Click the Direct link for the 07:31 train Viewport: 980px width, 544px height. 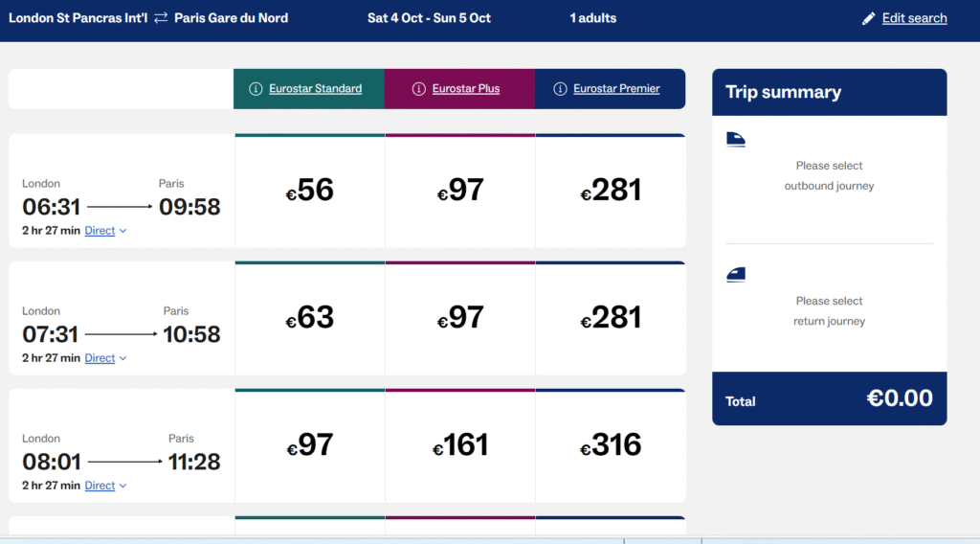click(100, 358)
